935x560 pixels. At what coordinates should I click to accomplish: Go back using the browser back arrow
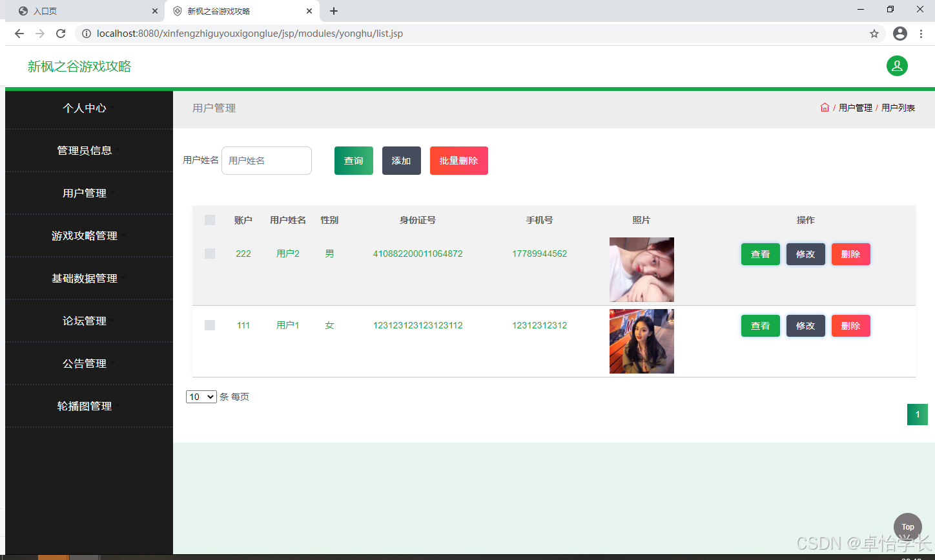click(19, 34)
